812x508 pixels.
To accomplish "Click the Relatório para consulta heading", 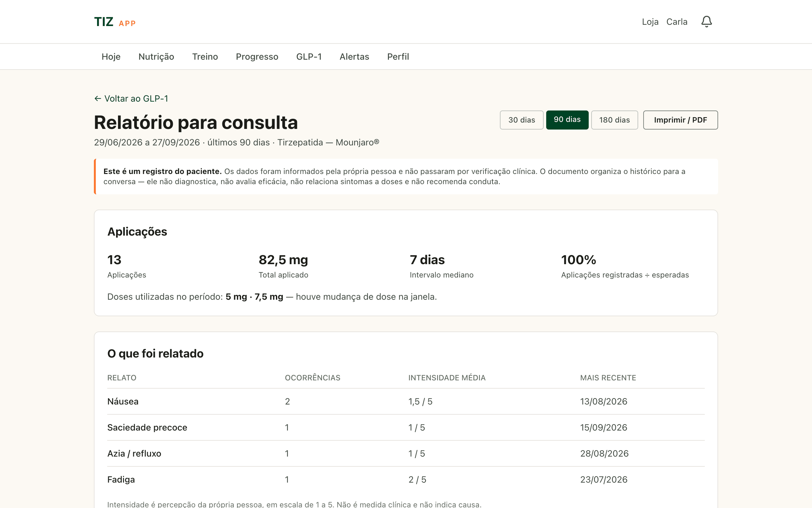I will point(196,122).
